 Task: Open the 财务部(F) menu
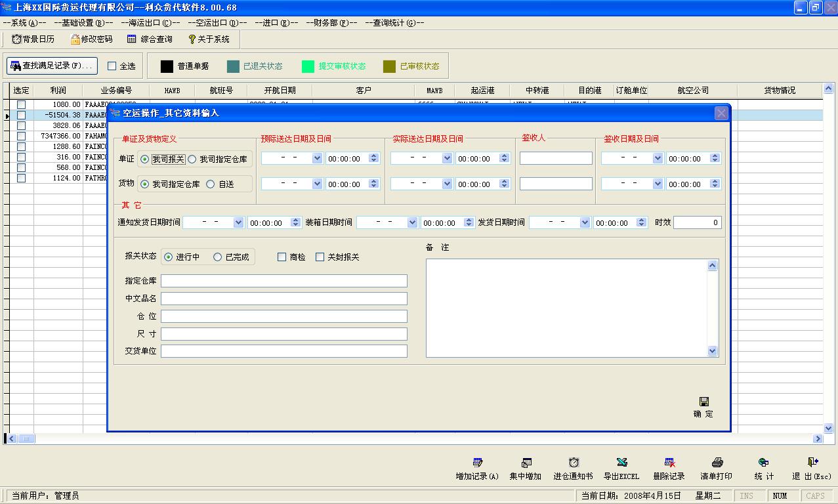(x=331, y=23)
